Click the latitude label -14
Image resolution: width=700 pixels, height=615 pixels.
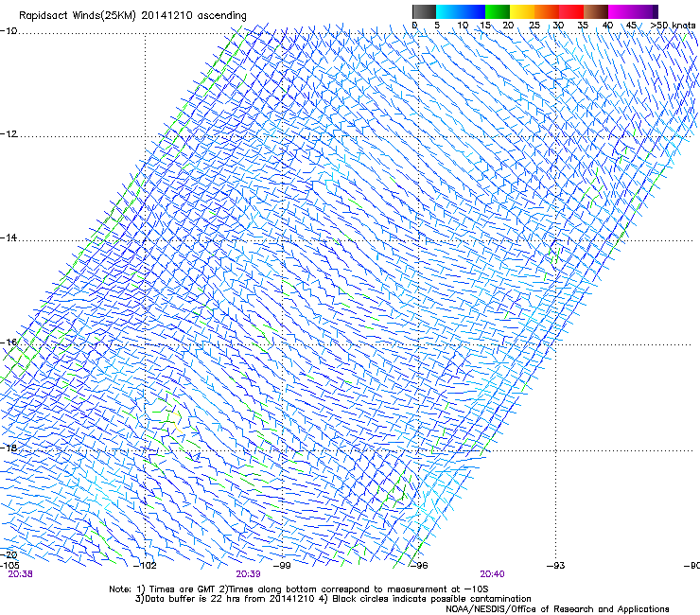[x=9, y=238]
